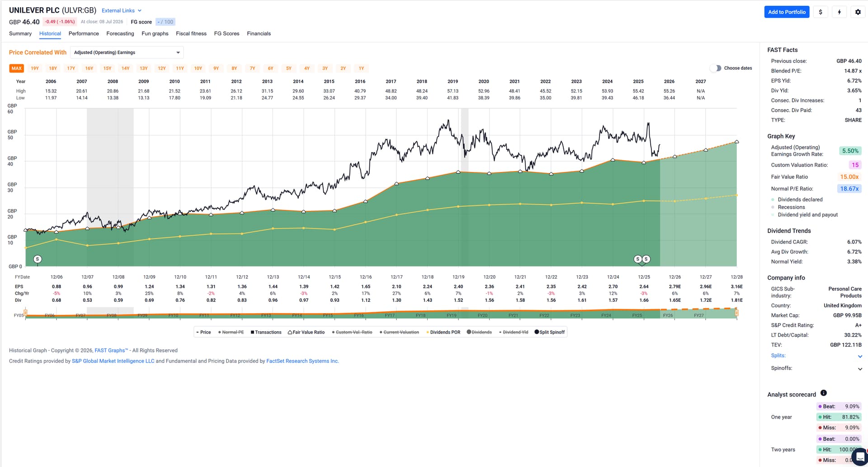Viewport: 868px width, 467px height.
Task: Toggle Dividends POR legend item
Action: (443, 332)
